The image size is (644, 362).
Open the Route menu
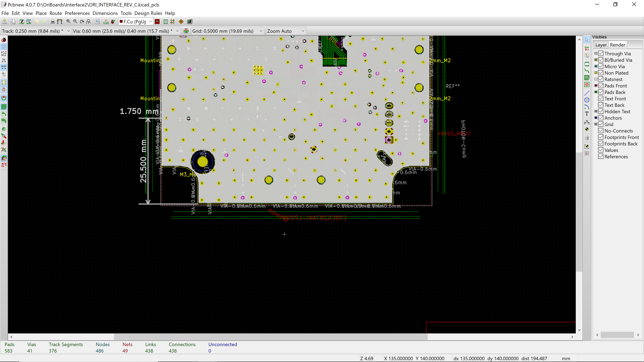pyautogui.click(x=56, y=13)
